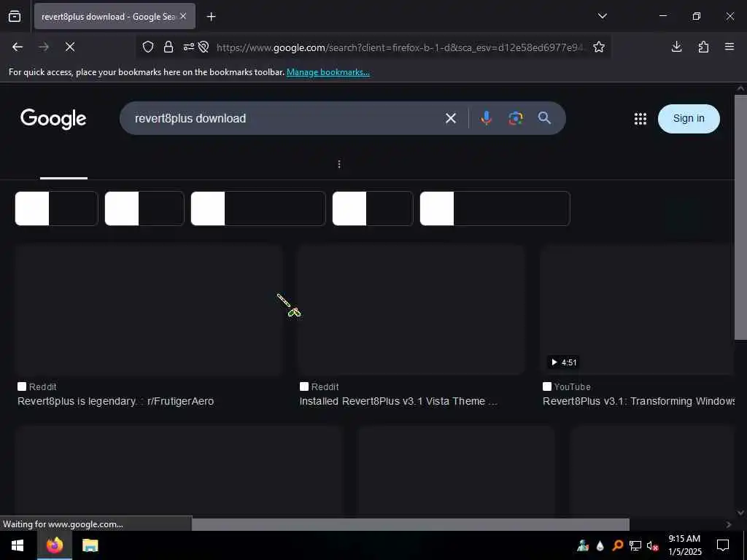
Task: View site security padlock information
Action: [x=169, y=47]
